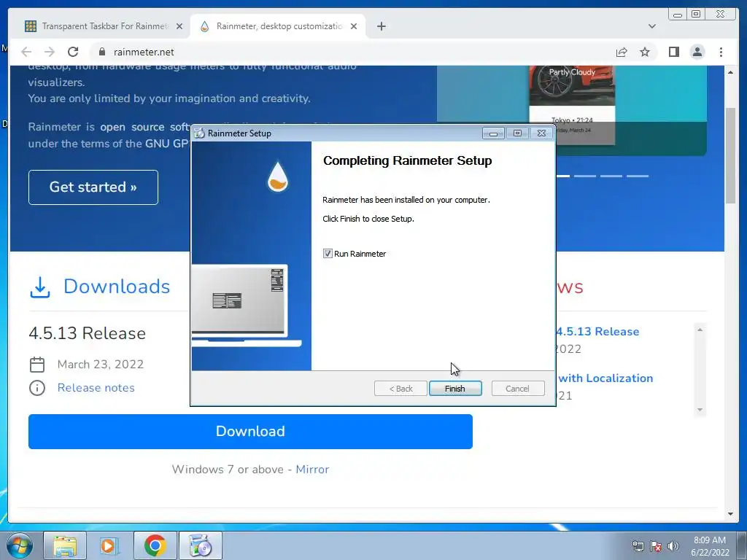Open Windows Explorer from taskbar
The height and width of the screenshot is (560, 747).
(65, 545)
